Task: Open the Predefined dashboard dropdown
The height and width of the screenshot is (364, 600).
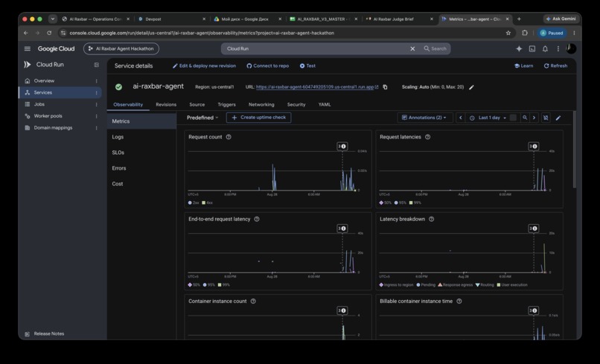Action: 202,118
